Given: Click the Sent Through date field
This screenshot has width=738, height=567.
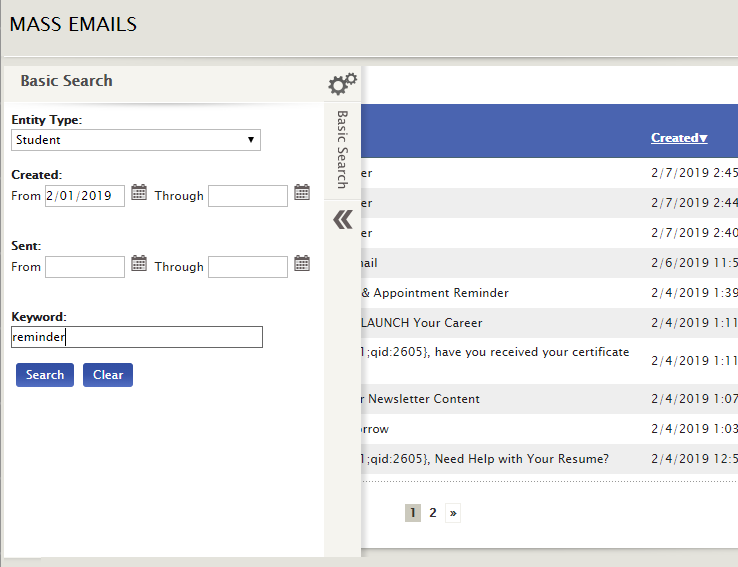Looking at the screenshot, I should point(248,267).
